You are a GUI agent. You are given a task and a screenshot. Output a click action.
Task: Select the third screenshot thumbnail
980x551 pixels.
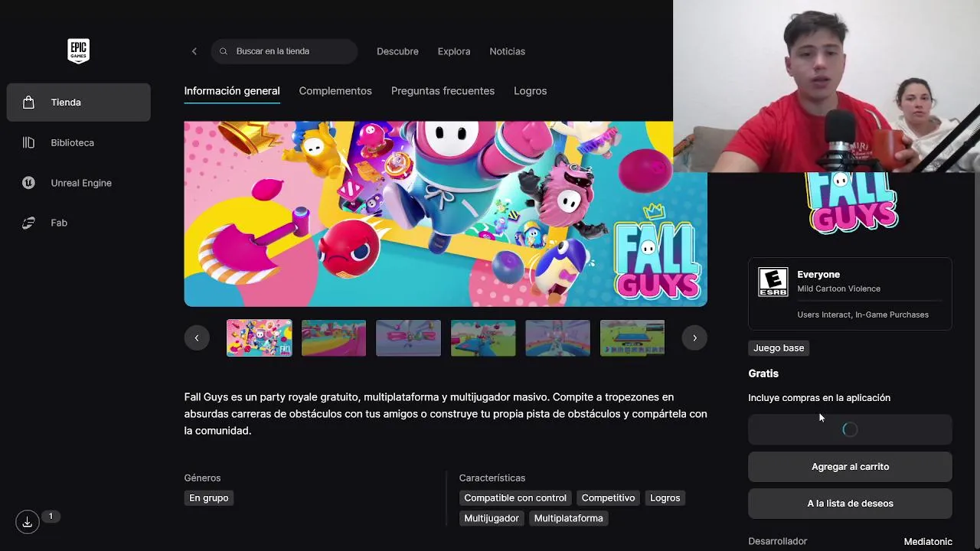[x=408, y=337]
